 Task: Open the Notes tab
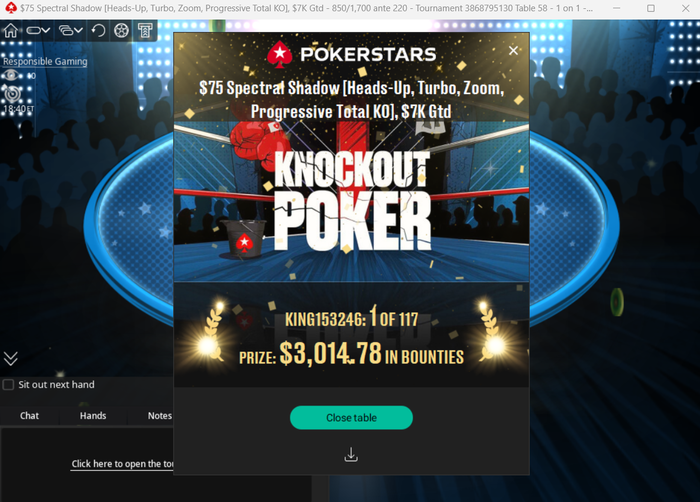click(x=159, y=416)
